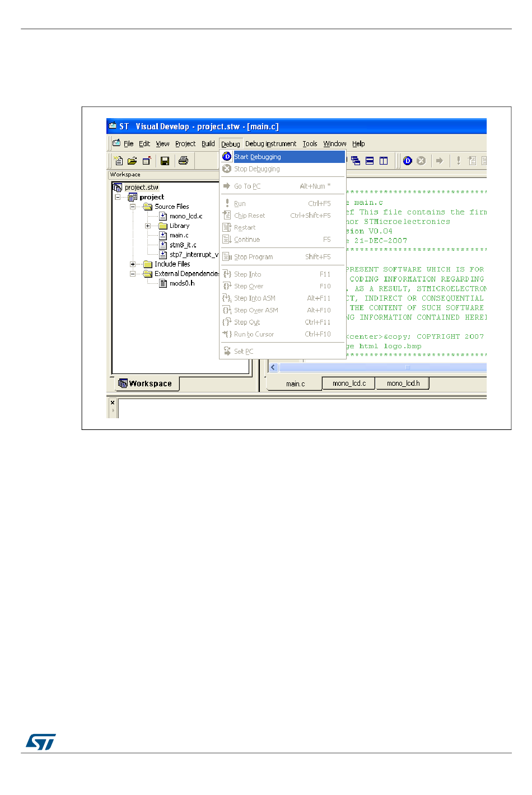Open the Debug instrument menu
This screenshot has width=532, height=795.
pos(271,144)
